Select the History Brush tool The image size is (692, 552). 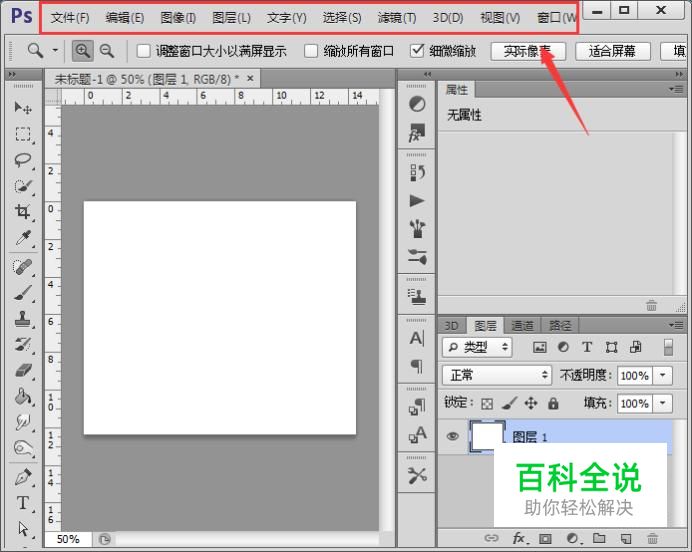23,344
